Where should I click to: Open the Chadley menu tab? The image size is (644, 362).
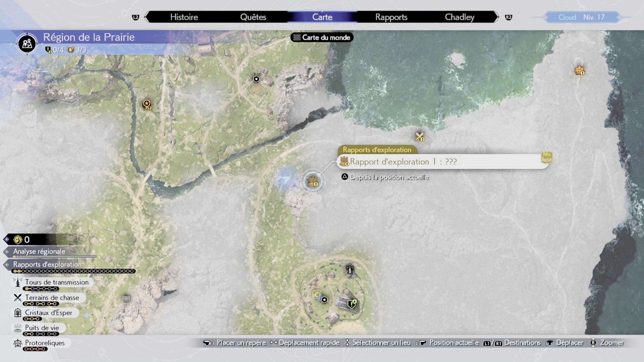[x=459, y=17]
